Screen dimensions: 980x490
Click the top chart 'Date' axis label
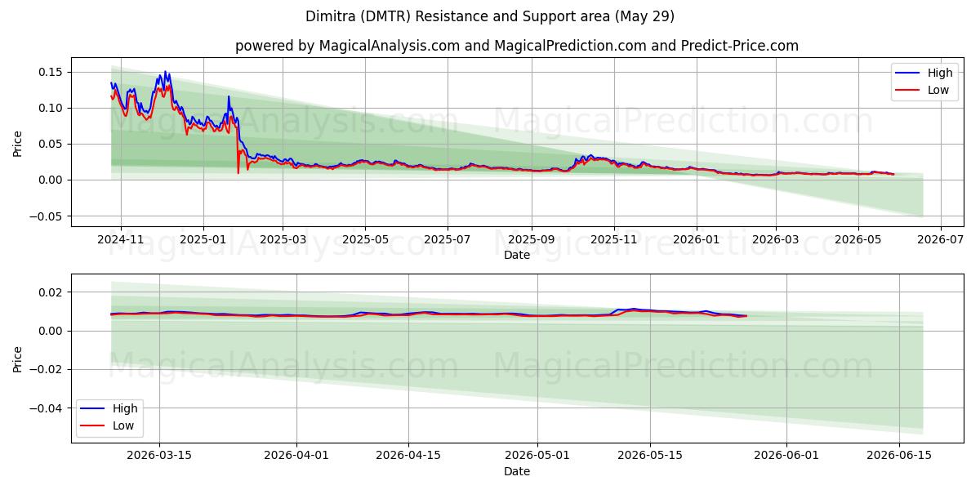(x=517, y=255)
